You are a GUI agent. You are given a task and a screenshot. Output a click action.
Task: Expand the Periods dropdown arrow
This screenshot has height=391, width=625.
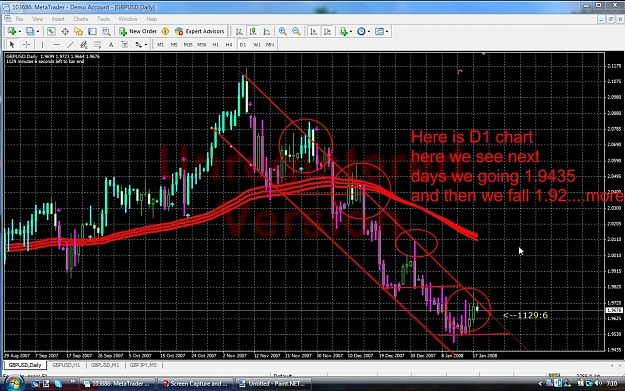point(369,31)
